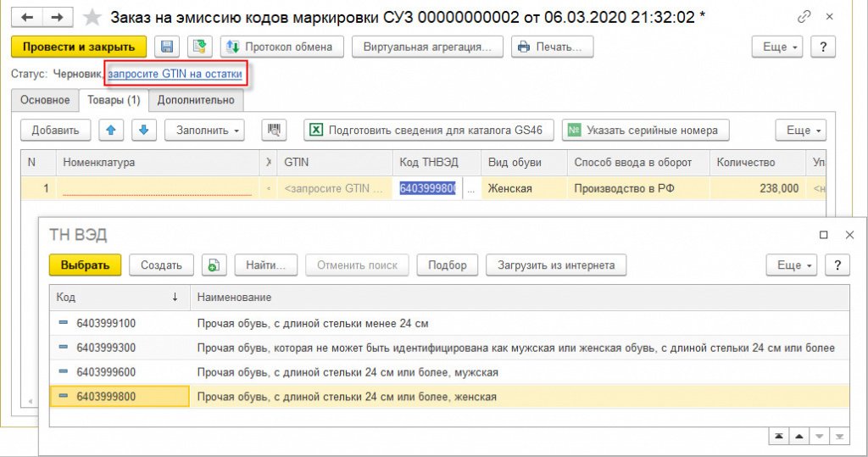
Task: Move row up with blue up arrow
Action: 111,130
